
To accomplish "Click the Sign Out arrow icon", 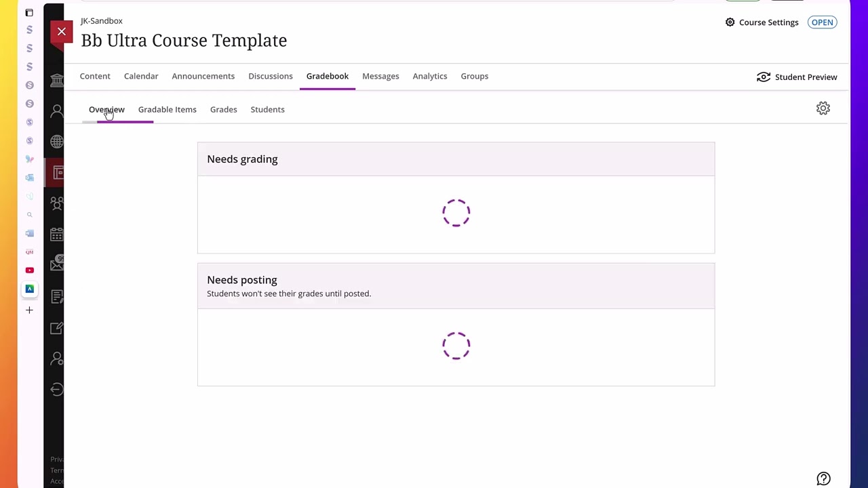I will click(x=57, y=389).
